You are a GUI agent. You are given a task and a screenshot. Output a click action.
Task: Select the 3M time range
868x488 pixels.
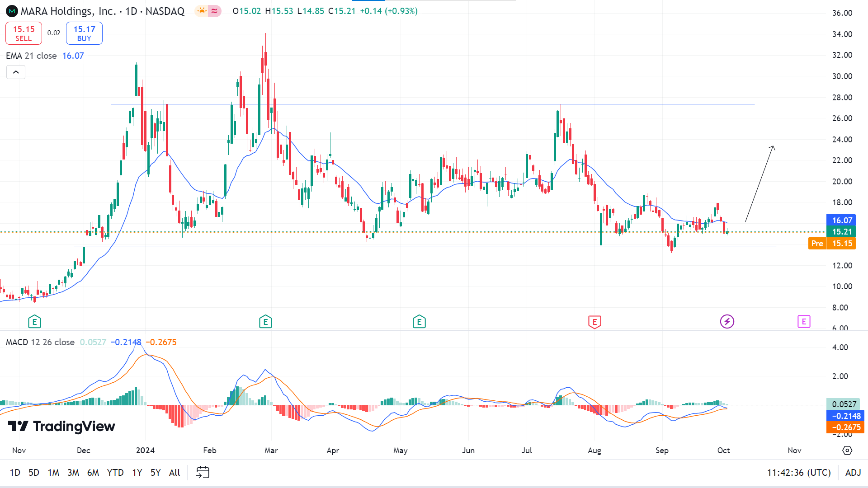(73, 473)
